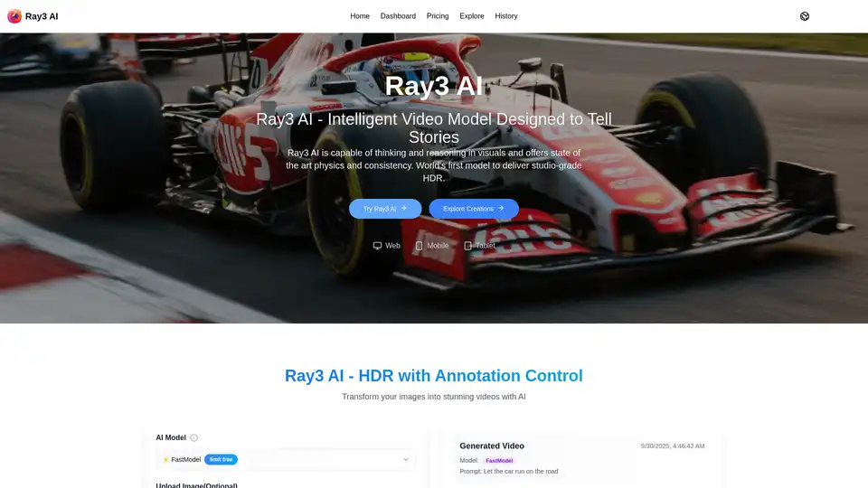The height and width of the screenshot is (488, 868).
Task: Click the arrow inside Explore Creations button
Action: point(501,208)
